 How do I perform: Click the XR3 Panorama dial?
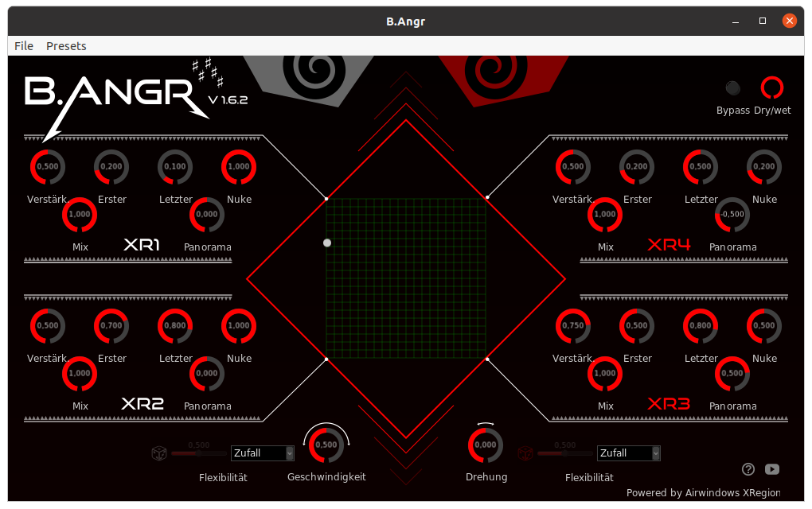tap(732, 374)
